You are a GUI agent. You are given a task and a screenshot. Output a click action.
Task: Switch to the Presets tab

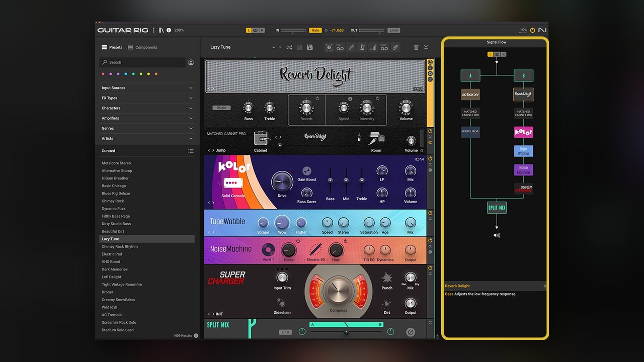click(112, 47)
